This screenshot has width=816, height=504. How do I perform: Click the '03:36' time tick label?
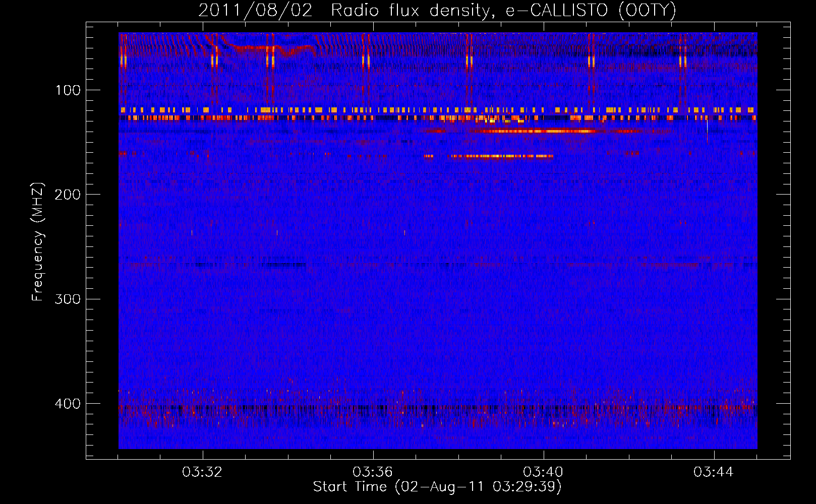point(373,472)
